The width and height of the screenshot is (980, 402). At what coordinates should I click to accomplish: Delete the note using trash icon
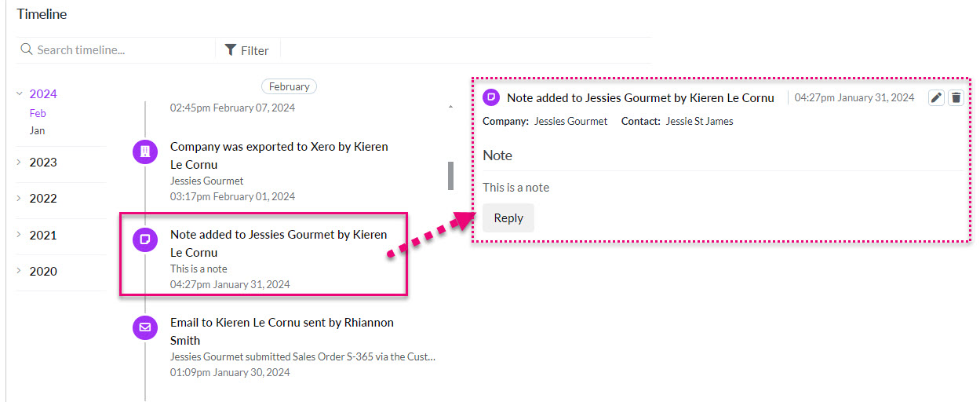956,97
